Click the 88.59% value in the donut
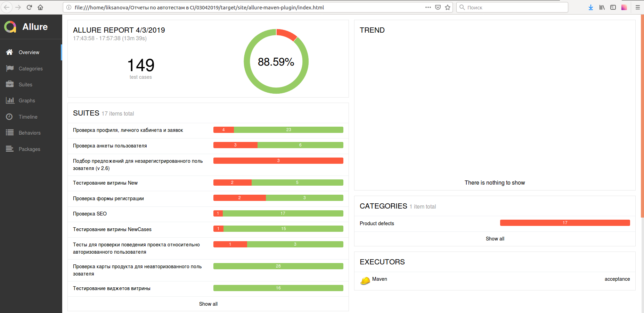The image size is (644, 313). pos(276,62)
